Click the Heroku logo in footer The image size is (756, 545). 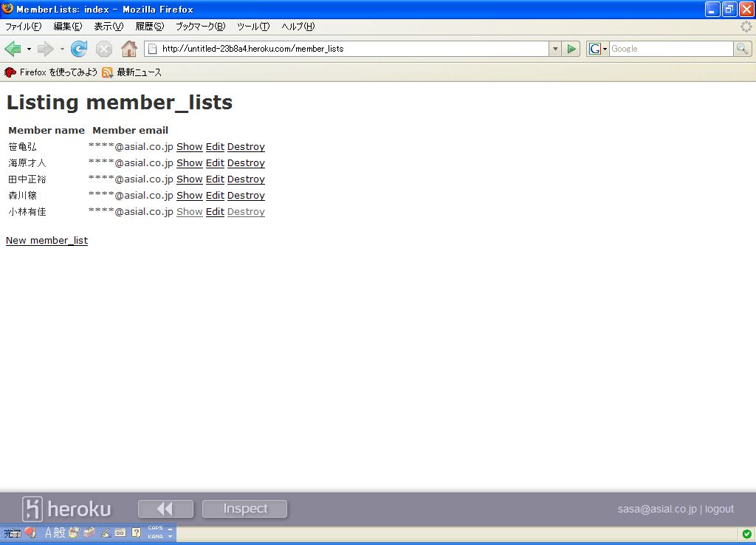pos(66,509)
